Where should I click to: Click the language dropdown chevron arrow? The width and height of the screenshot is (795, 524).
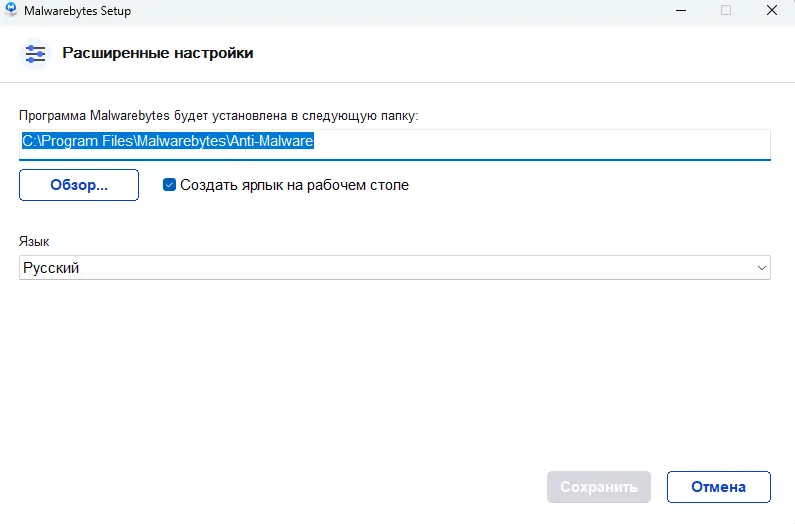[762, 268]
